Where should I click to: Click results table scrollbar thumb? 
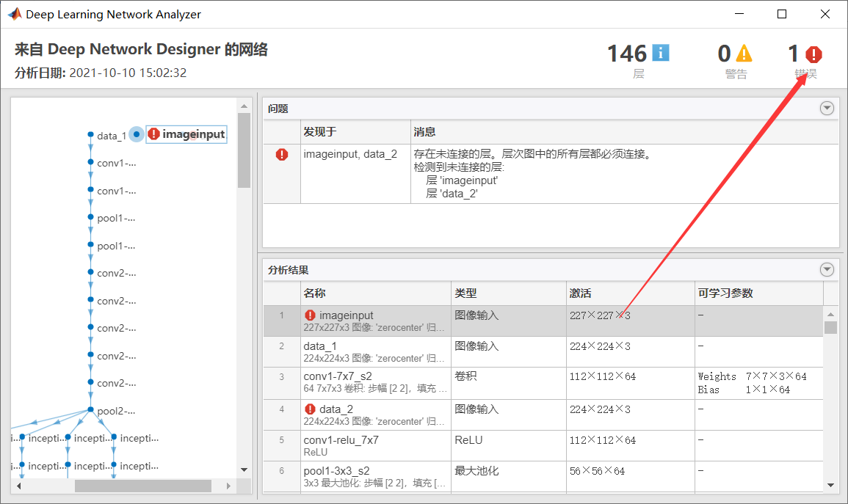pos(830,327)
